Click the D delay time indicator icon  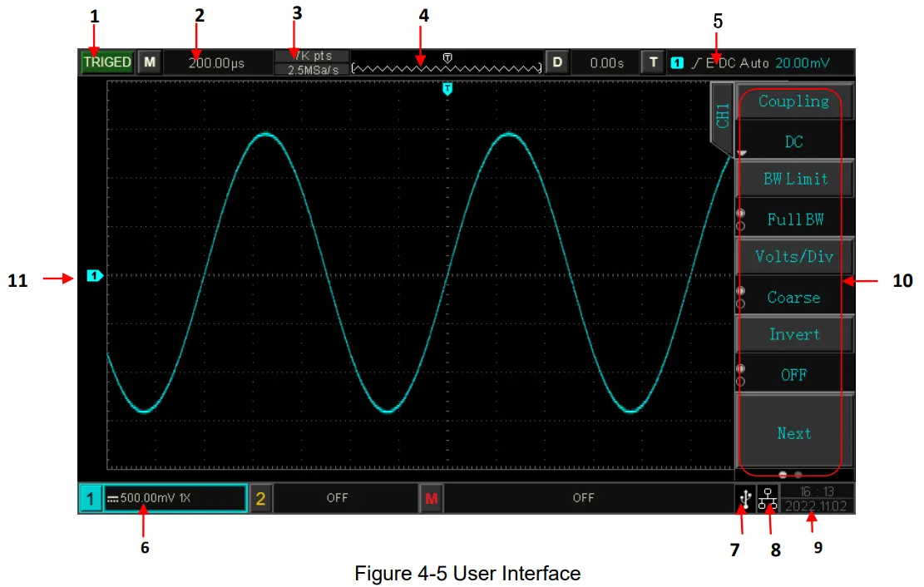point(556,62)
